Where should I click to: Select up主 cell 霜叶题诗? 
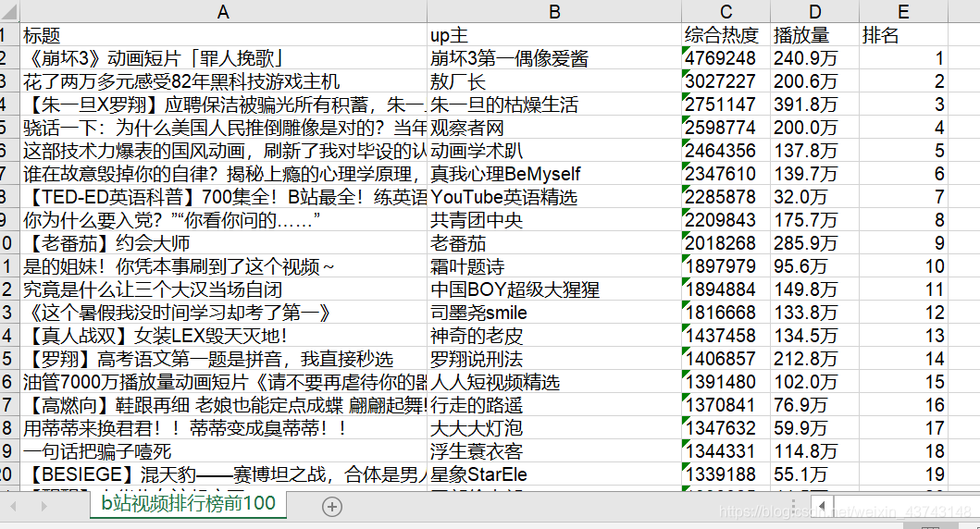[554, 266]
